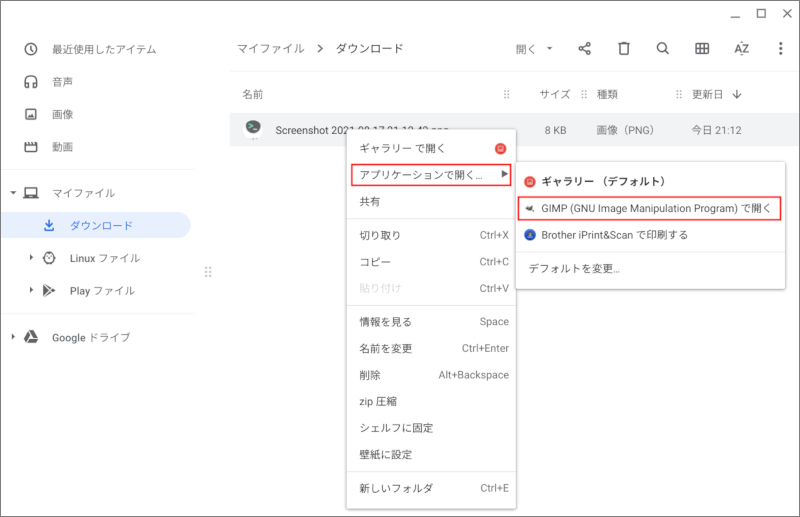Click the AZ sort options icon

click(741, 48)
